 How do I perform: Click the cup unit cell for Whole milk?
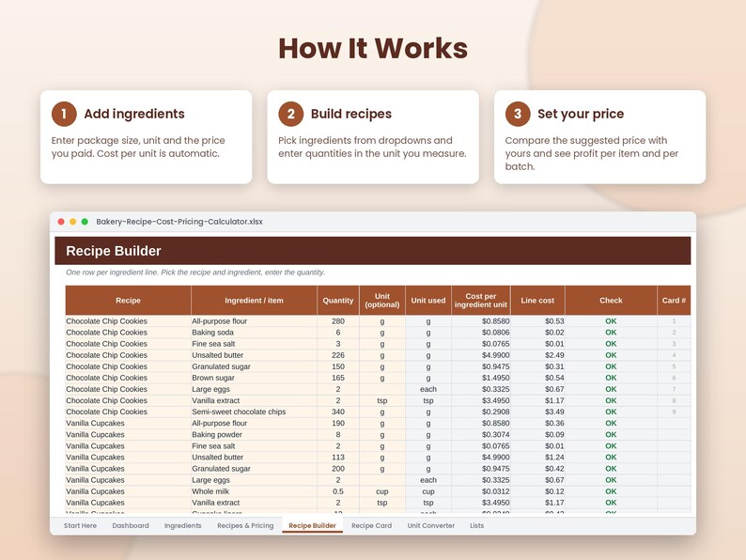click(x=382, y=491)
